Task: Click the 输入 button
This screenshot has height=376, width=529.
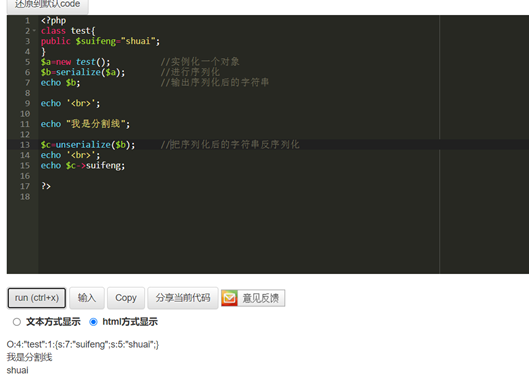Action: (87, 298)
